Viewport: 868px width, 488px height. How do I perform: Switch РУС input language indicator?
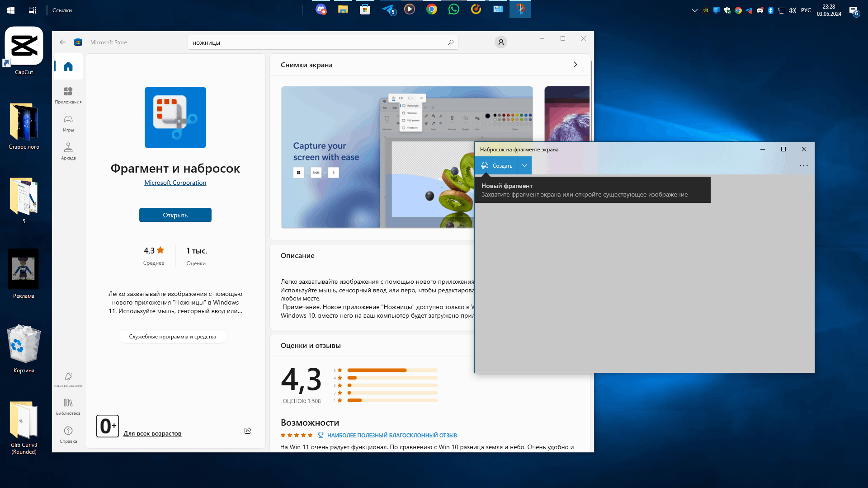[x=806, y=10]
